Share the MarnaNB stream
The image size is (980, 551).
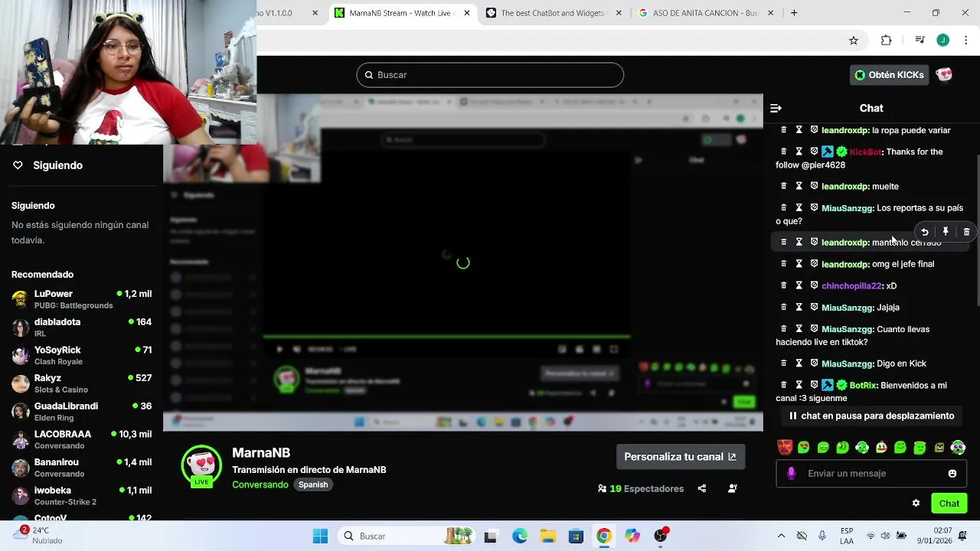coord(701,488)
